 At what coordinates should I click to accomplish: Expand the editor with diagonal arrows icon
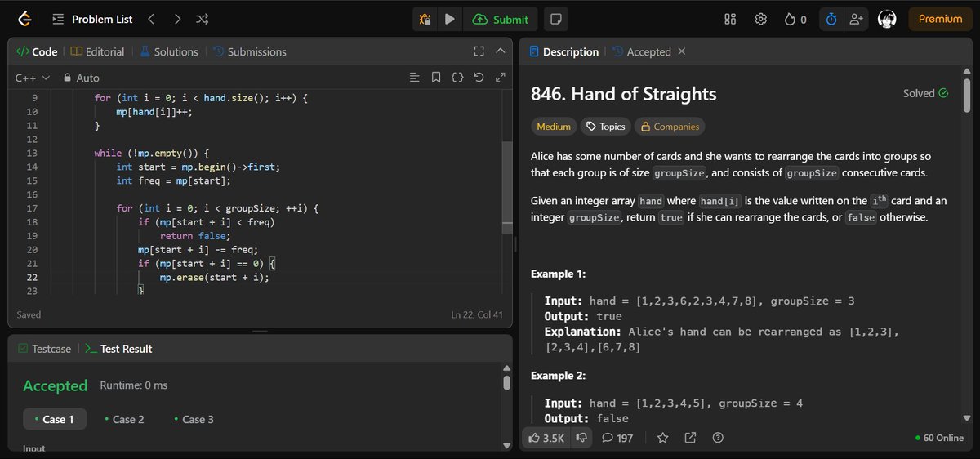(x=501, y=78)
